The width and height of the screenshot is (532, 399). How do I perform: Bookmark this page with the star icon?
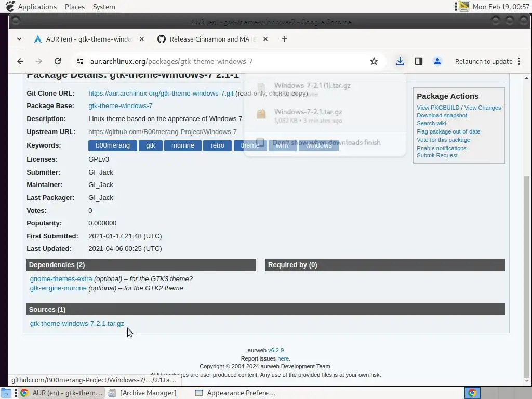tap(374, 61)
